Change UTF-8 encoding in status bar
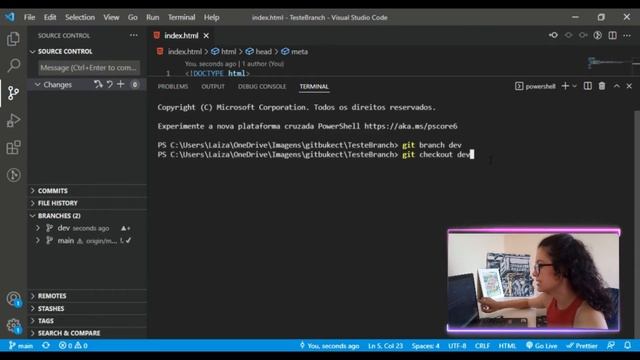Viewport: 640px width, 360px height. click(457, 346)
